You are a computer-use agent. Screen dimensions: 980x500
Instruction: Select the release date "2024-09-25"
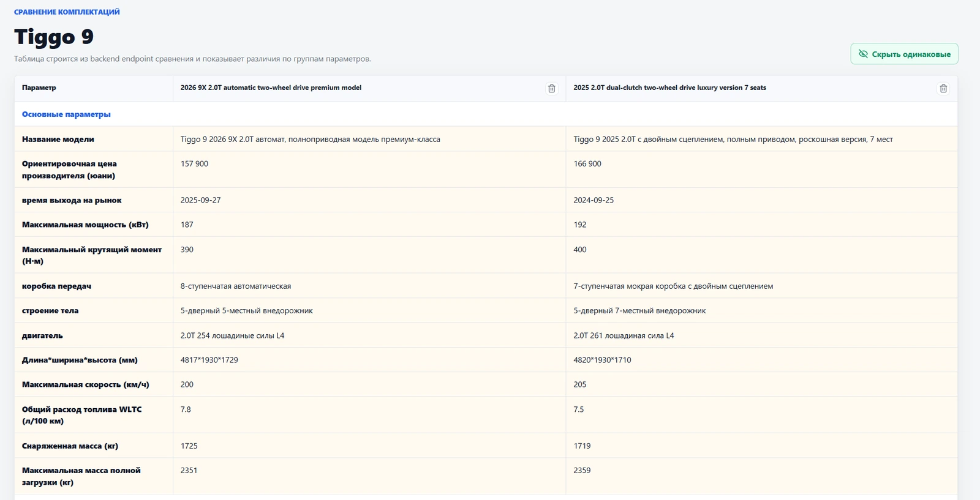pyautogui.click(x=594, y=200)
